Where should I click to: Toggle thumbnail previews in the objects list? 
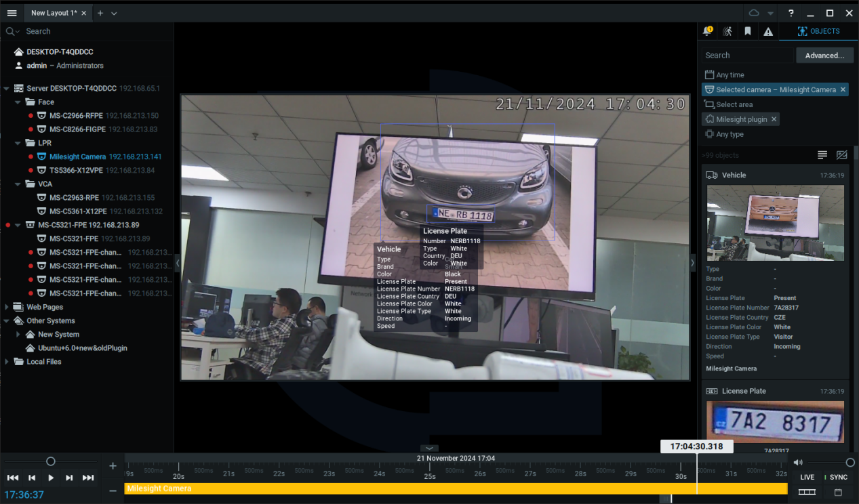click(x=842, y=155)
